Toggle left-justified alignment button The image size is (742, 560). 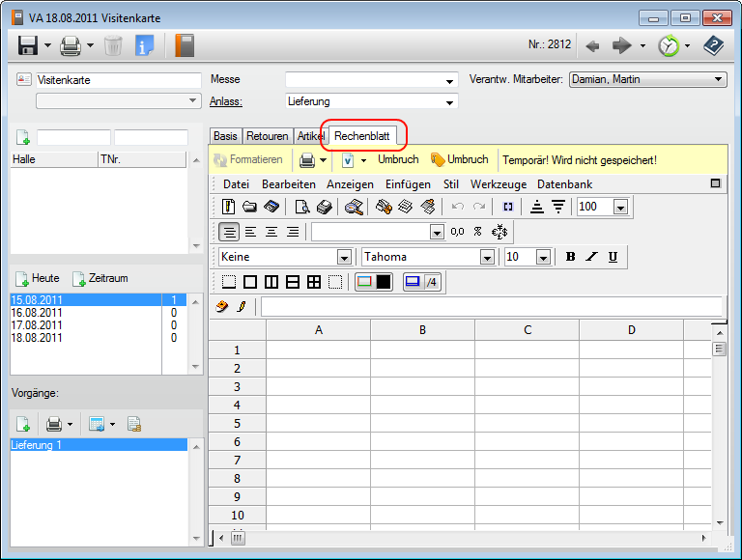point(250,232)
